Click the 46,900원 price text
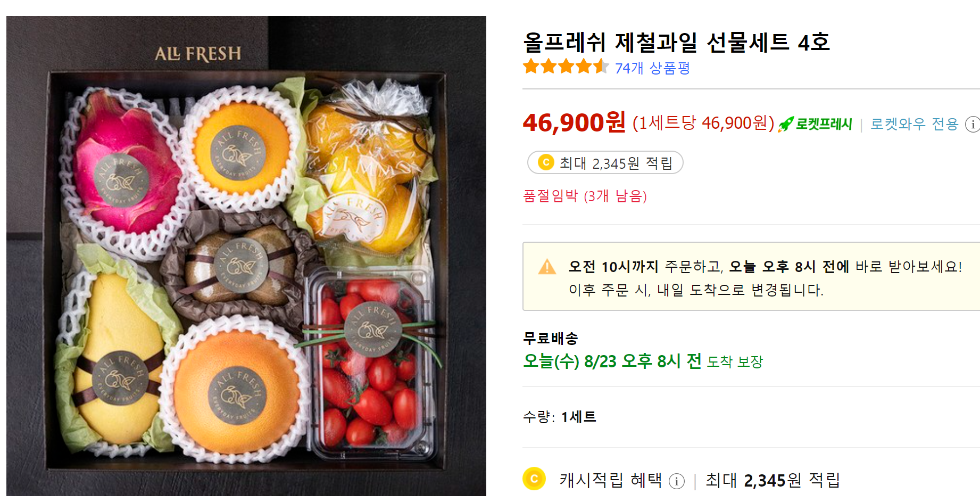Screen dimensions: 980x502 click(573, 124)
